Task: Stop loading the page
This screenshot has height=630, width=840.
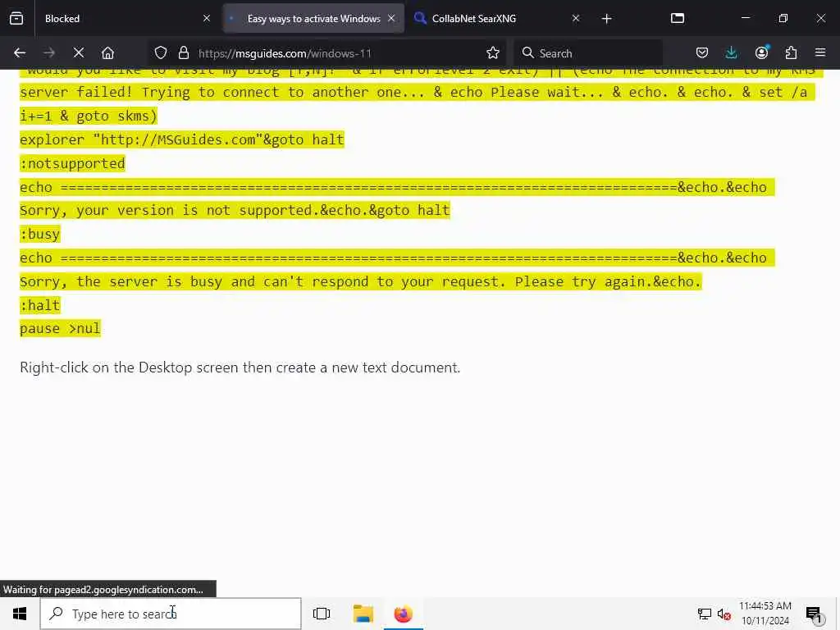Action: [x=79, y=53]
